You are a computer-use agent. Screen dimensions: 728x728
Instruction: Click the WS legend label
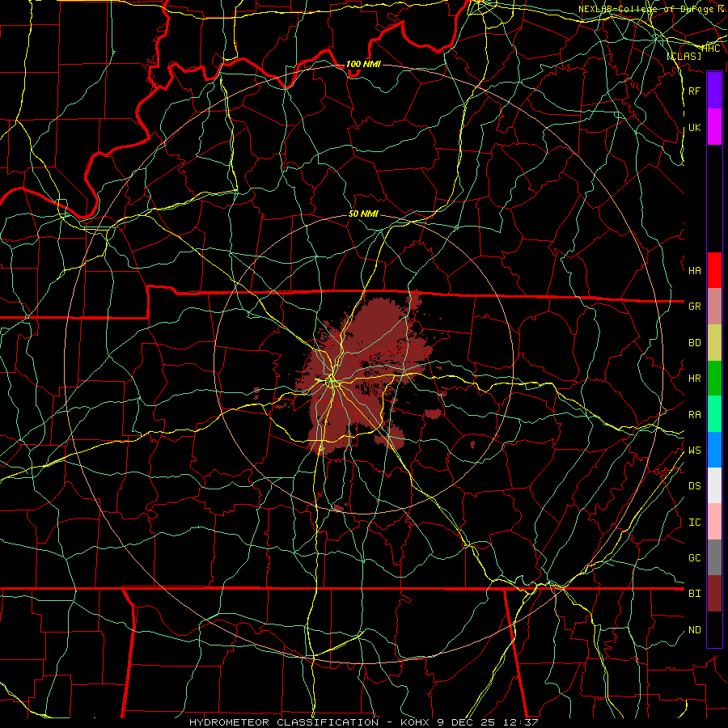click(694, 450)
